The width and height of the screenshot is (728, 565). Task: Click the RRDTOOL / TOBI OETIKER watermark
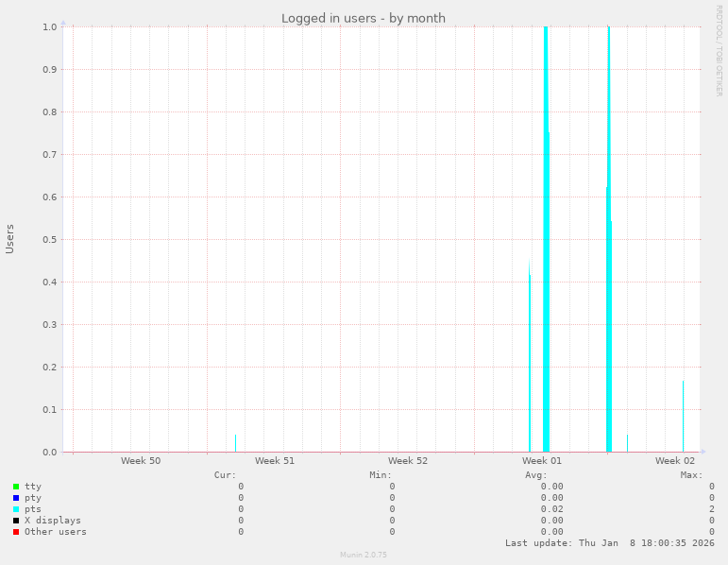[719, 50]
